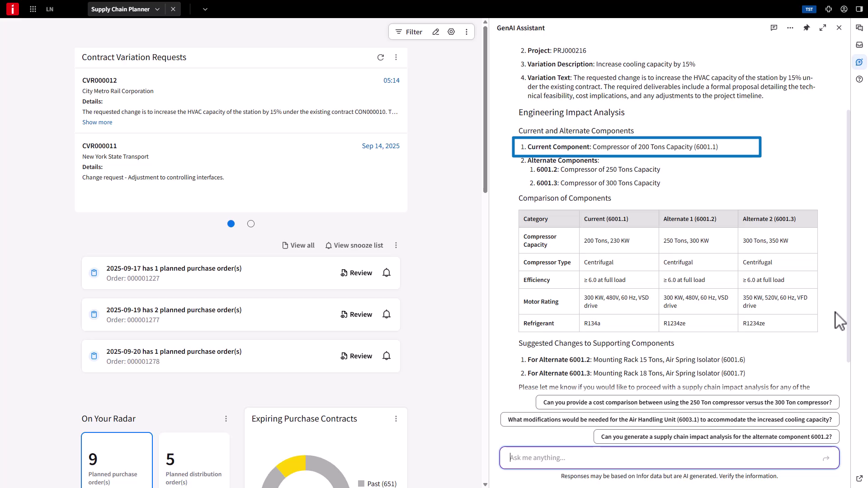Open the chevron dropdown beside tabs

(205, 9)
